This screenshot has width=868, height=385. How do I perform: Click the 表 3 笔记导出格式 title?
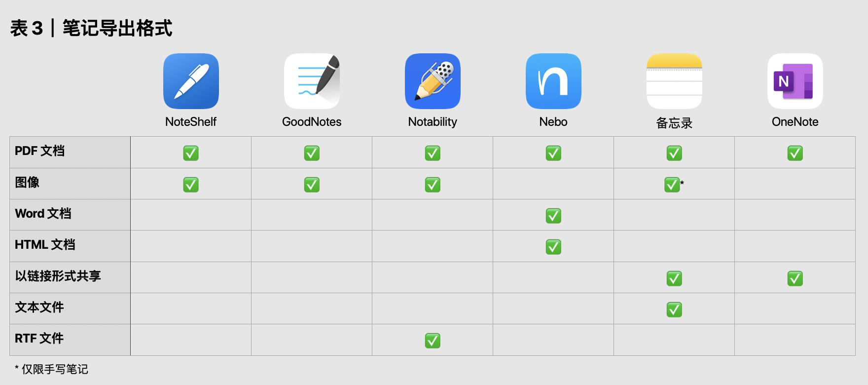pos(91,28)
